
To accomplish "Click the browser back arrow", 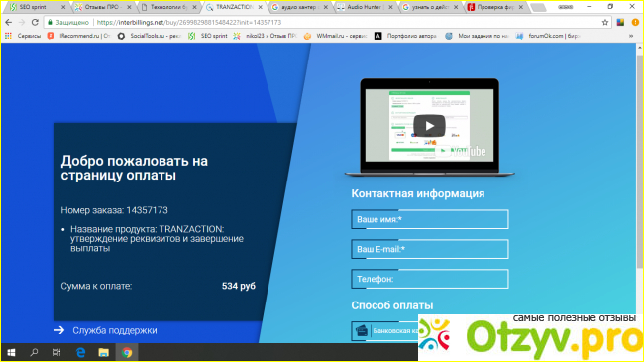I will click(9, 22).
